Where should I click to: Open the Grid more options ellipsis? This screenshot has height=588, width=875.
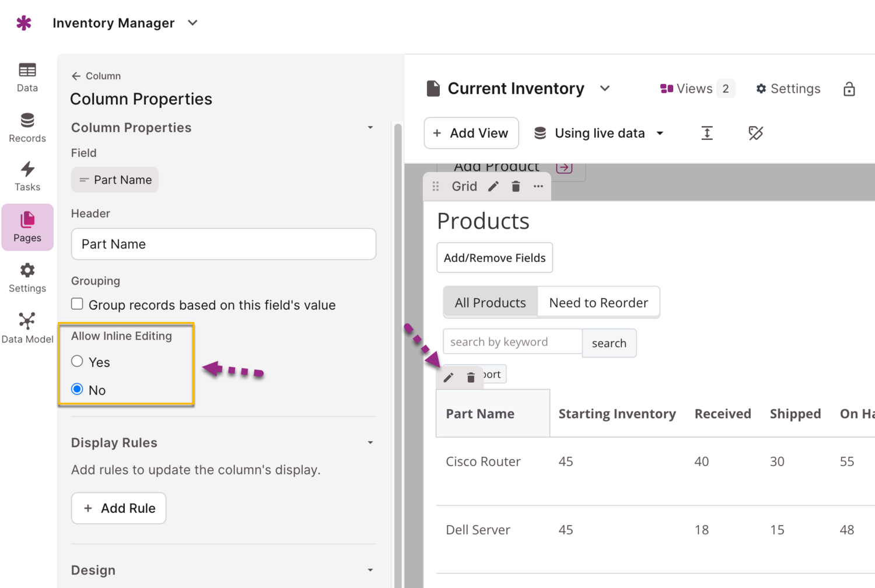538,187
